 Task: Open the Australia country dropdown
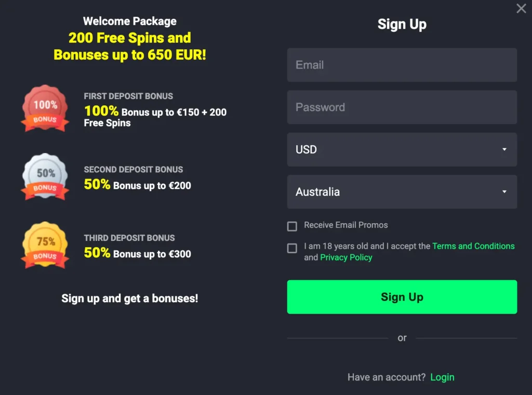(x=402, y=192)
